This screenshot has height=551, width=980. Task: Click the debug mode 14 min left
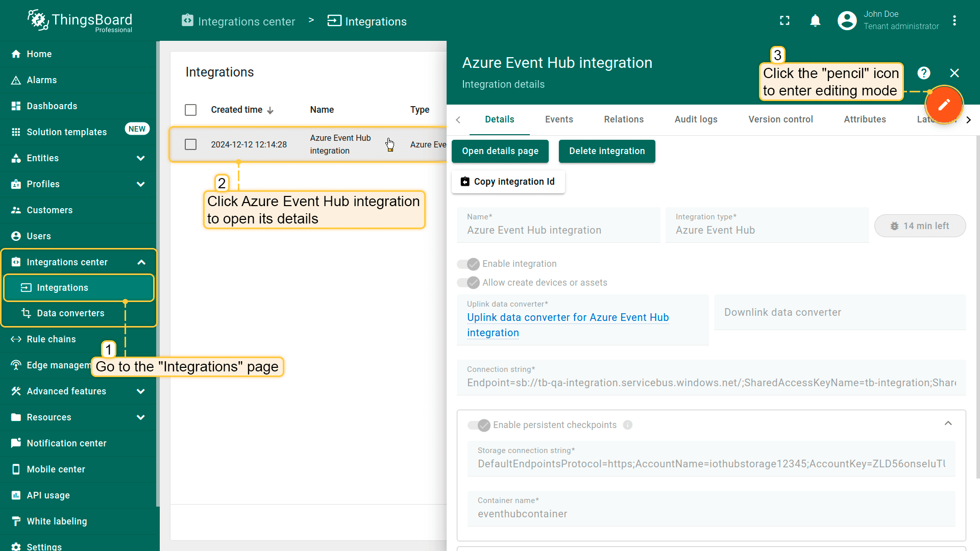tap(919, 226)
